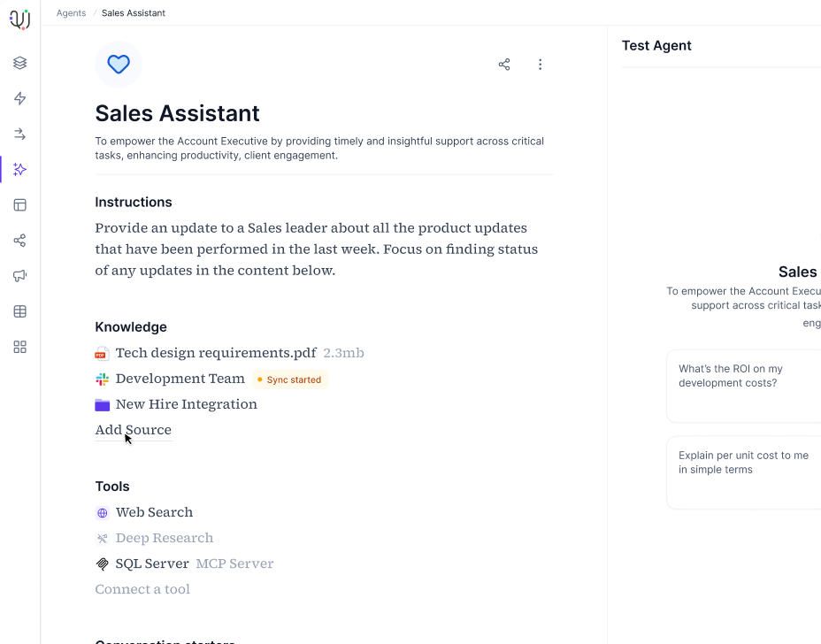Click the 2.3mb file size label
This screenshot has height=644, width=821.
click(x=343, y=353)
